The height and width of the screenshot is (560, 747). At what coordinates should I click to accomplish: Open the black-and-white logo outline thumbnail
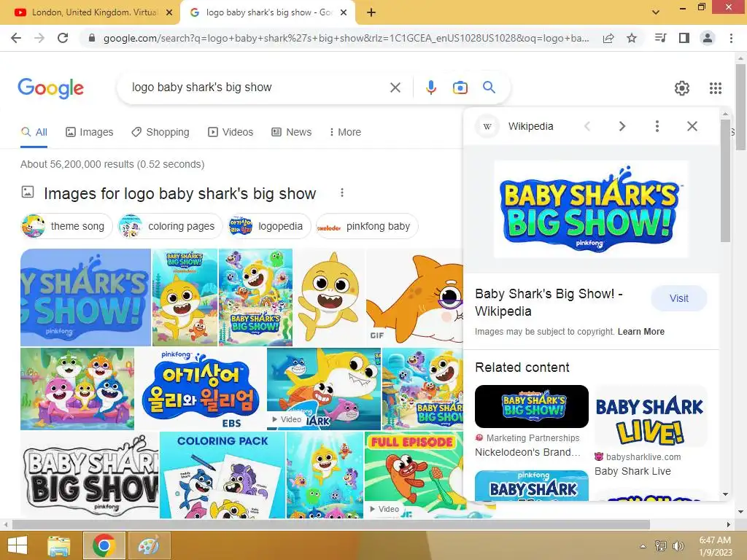[90, 475]
